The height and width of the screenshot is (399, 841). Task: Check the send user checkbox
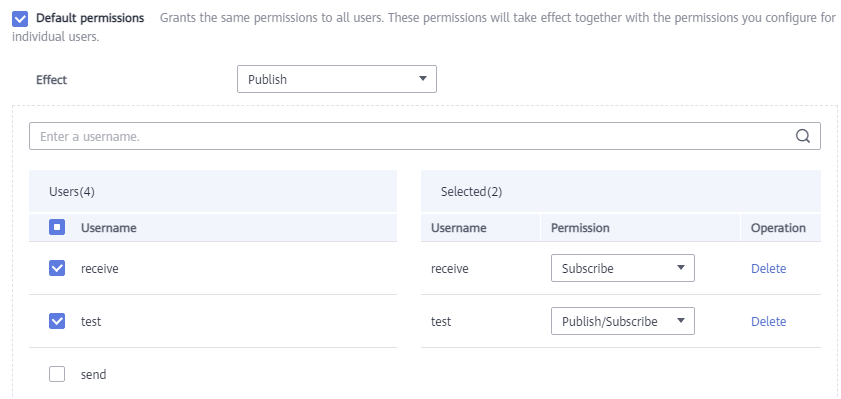click(x=57, y=374)
